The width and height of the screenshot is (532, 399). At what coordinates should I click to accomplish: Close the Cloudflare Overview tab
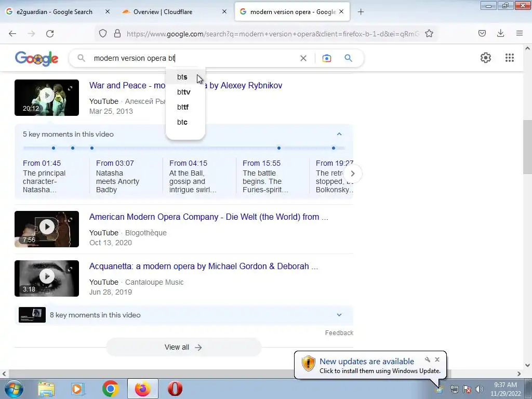(x=224, y=11)
